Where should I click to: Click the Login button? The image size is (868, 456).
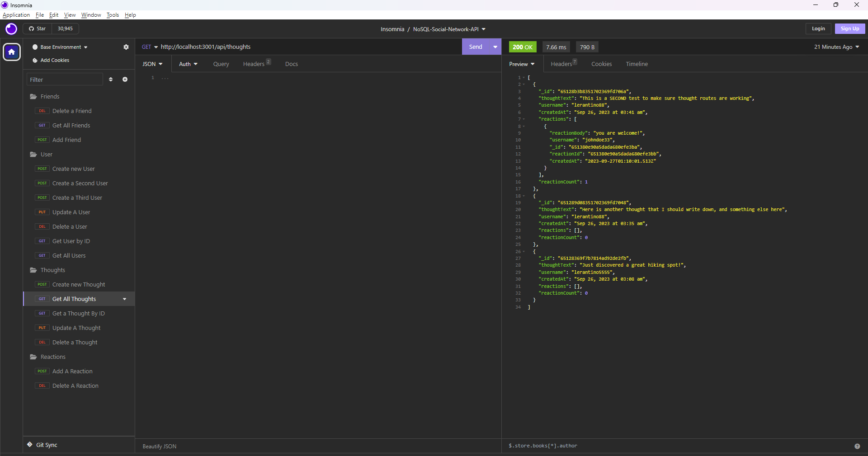point(818,28)
